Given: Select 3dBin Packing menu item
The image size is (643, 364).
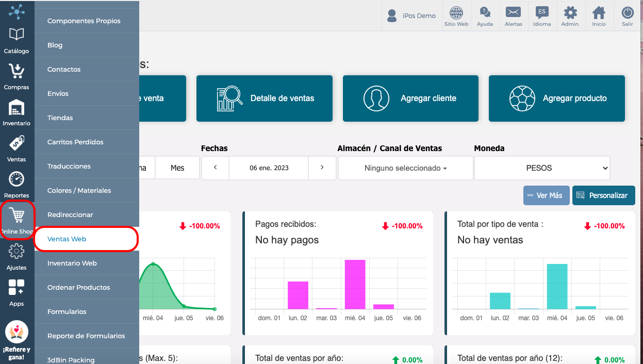Looking at the screenshot, I should [x=87, y=357].
